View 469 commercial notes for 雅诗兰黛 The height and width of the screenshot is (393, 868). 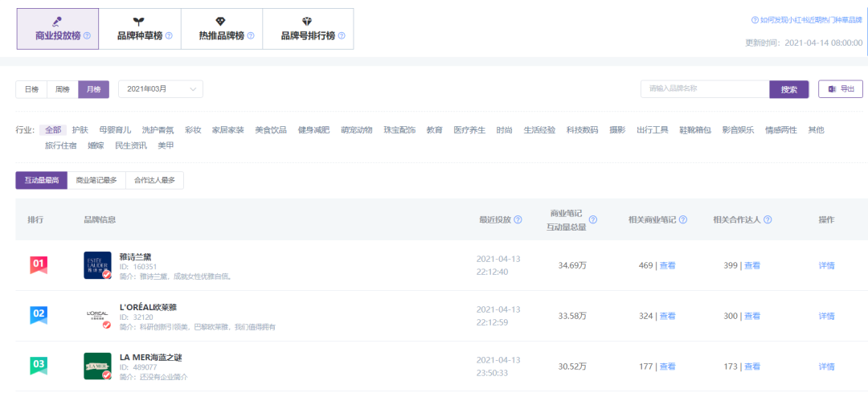click(x=668, y=265)
